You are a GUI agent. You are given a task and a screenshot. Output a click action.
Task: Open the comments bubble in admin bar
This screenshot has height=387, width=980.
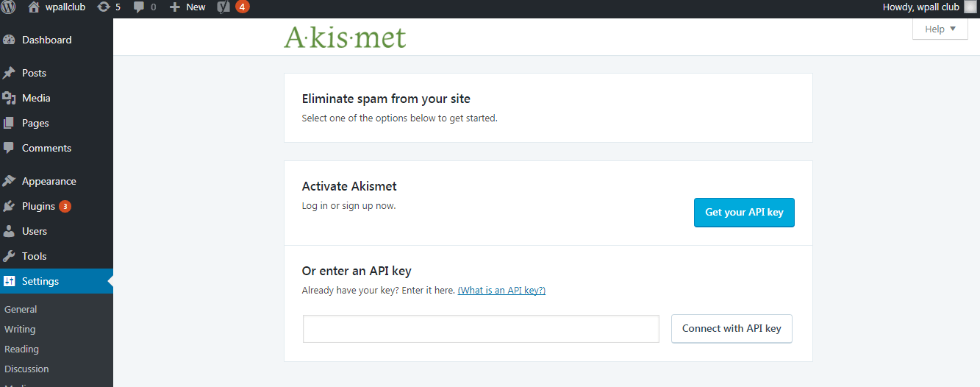coord(139,7)
